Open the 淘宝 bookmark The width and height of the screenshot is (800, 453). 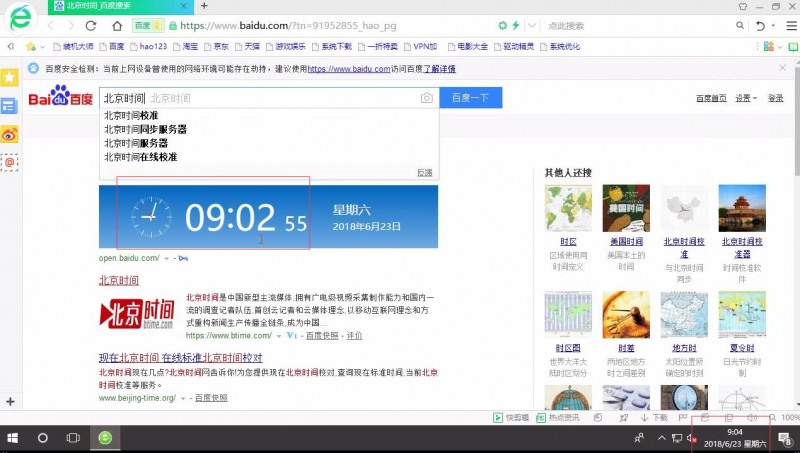[x=186, y=46]
